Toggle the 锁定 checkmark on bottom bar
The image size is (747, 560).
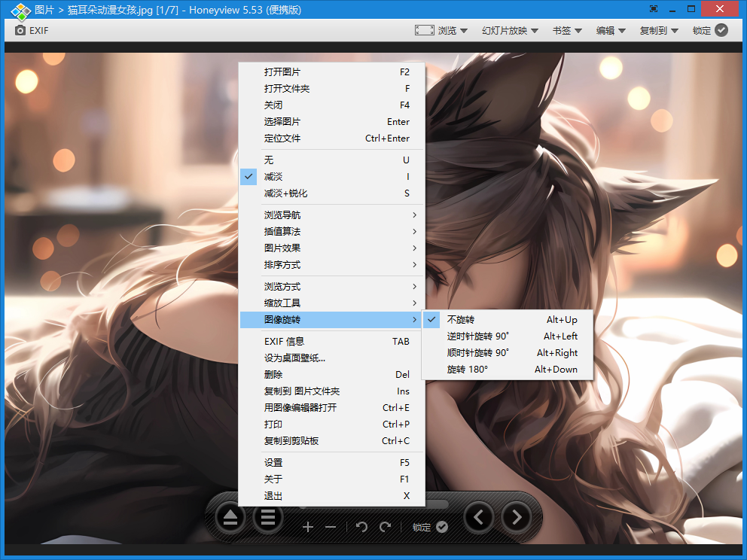click(x=442, y=527)
